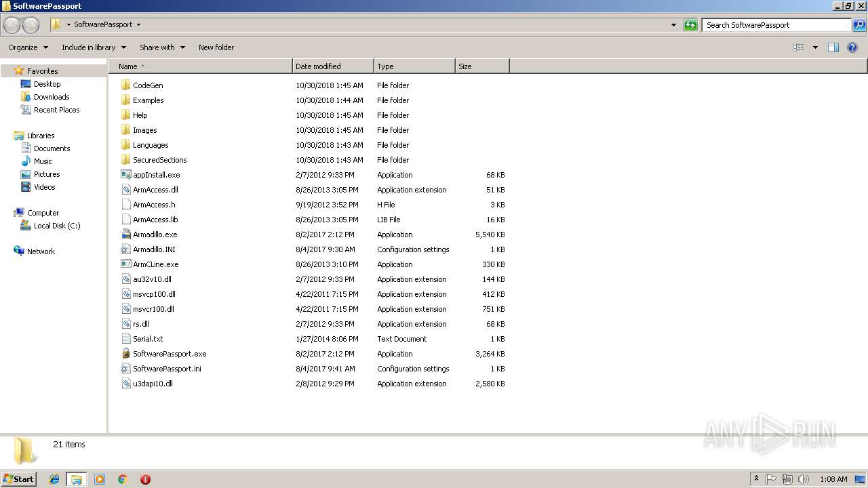Launch Chrome from the taskbar
868x488 pixels.
point(123,479)
